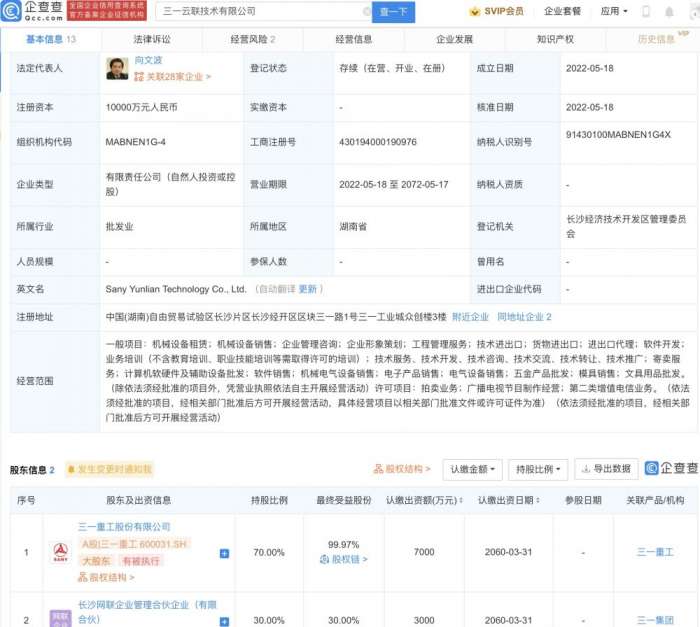Screen dimensions: 700x627
Task: Click the mobile phone icon in header
Action: tap(645, 12)
